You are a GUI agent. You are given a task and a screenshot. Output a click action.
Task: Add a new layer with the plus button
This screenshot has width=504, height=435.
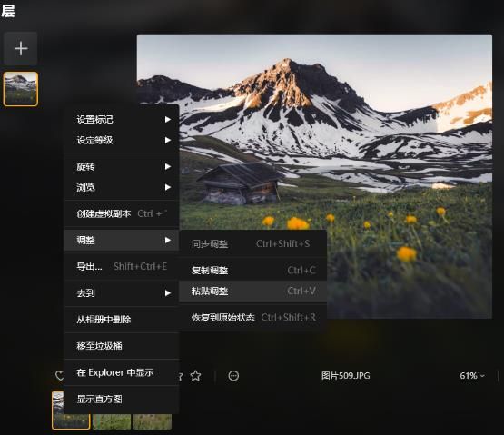pos(21,48)
